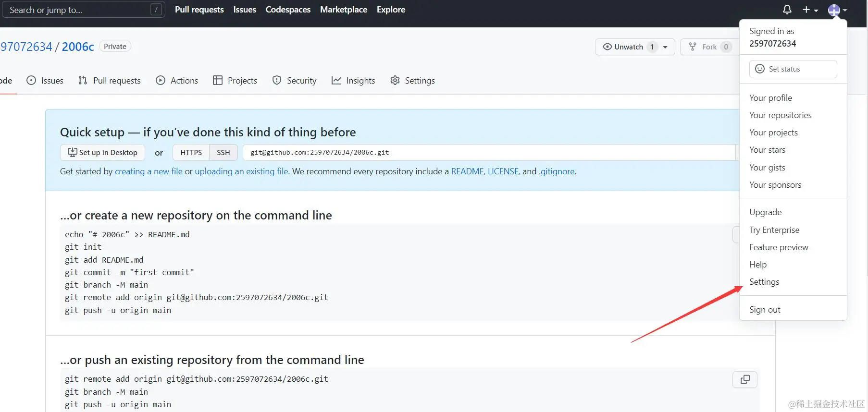Open account Settings in user menu
The image size is (868, 412).
pyautogui.click(x=764, y=282)
